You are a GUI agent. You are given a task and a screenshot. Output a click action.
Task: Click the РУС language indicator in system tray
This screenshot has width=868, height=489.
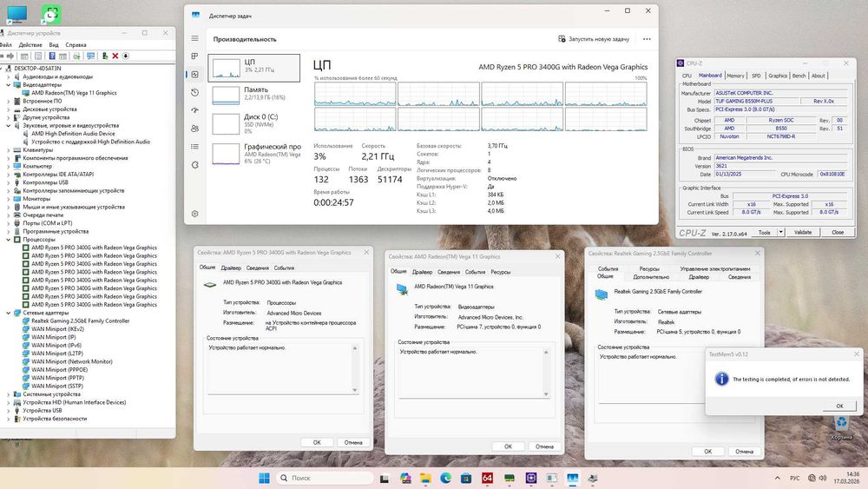tap(795, 478)
